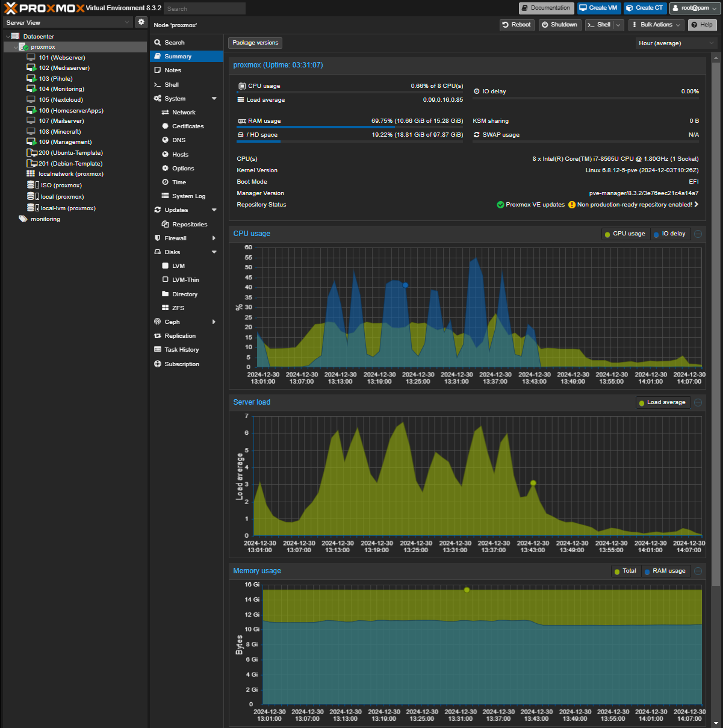Toggle the Load average legend item

coord(662,402)
